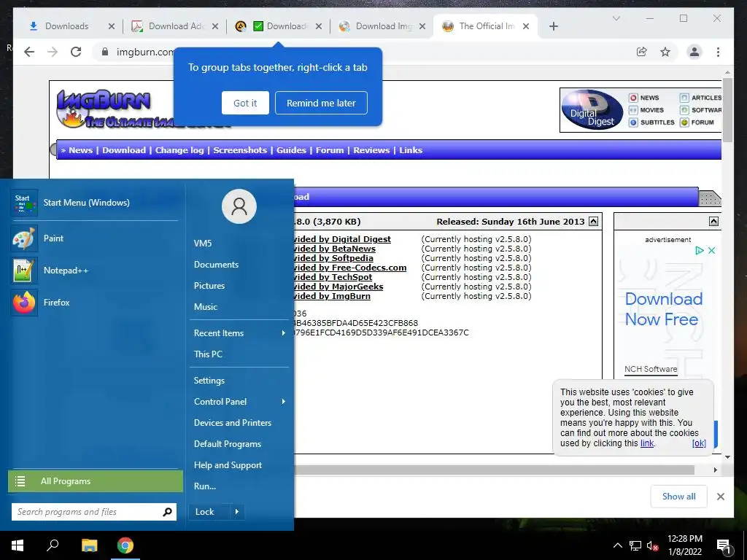Viewport: 747px width, 560px height.
Task: Click Show all downloads button
Action: 678,496
